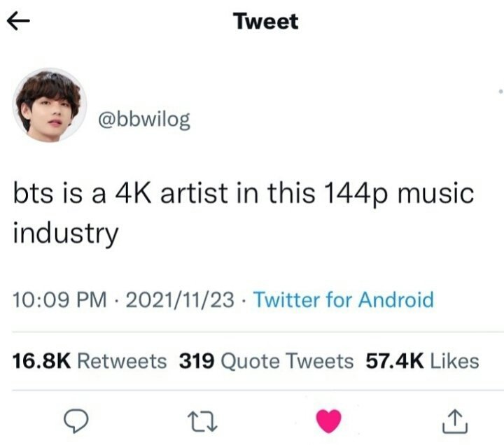The width and height of the screenshot is (504, 445).
Task: Click the 16.8K retweet count number
Action: point(41,361)
